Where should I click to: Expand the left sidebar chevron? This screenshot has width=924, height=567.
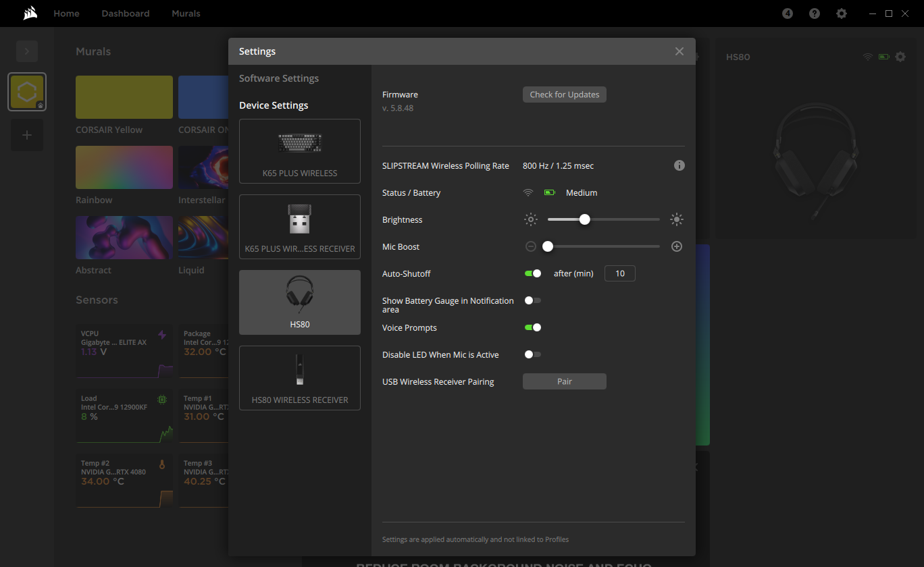(x=27, y=51)
